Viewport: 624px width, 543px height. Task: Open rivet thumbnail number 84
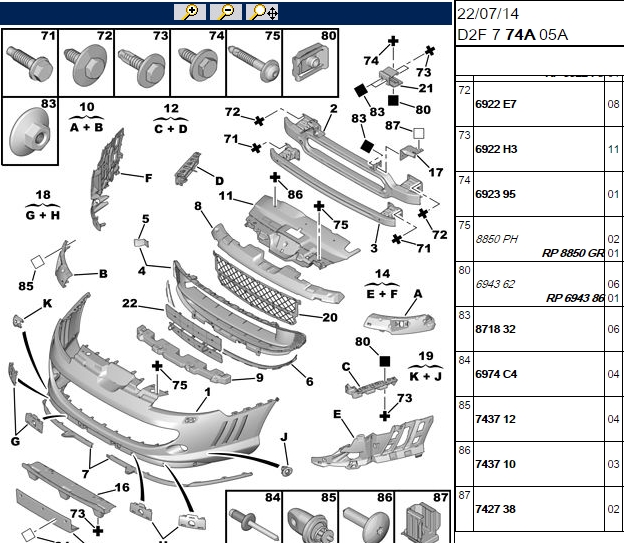(254, 517)
